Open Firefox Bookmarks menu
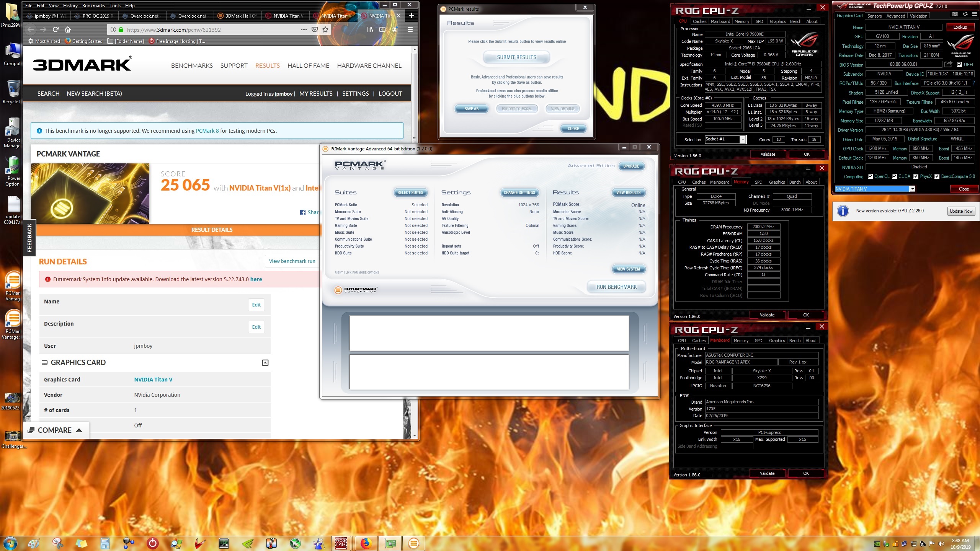This screenshot has height=551, width=980. tap(93, 6)
